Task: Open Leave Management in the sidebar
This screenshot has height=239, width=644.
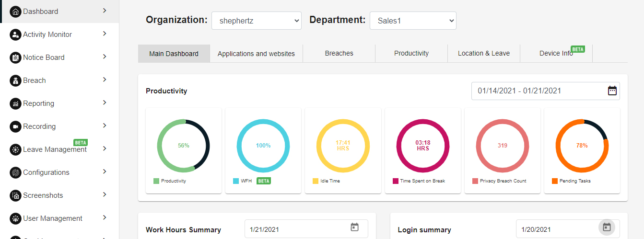Action: click(59, 149)
